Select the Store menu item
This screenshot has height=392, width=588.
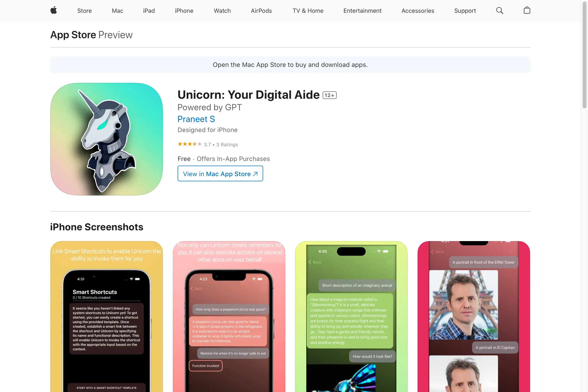tap(85, 11)
